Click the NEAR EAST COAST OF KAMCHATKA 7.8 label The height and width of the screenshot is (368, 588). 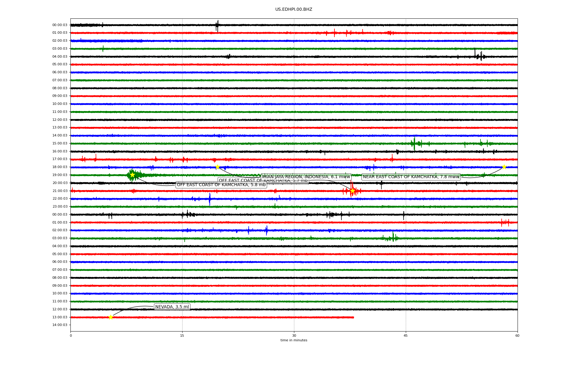411,177
